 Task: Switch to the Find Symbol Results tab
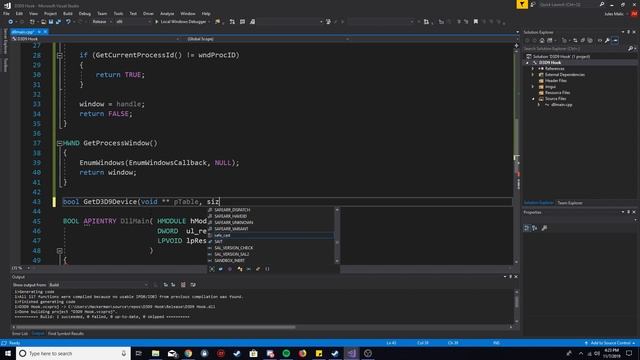pos(66,334)
